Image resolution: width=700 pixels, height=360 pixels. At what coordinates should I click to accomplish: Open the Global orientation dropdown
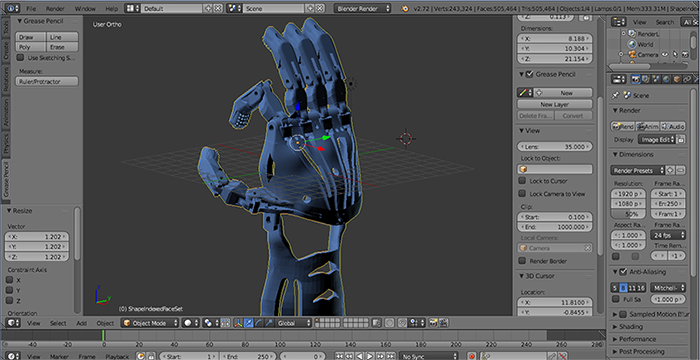point(293,322)
